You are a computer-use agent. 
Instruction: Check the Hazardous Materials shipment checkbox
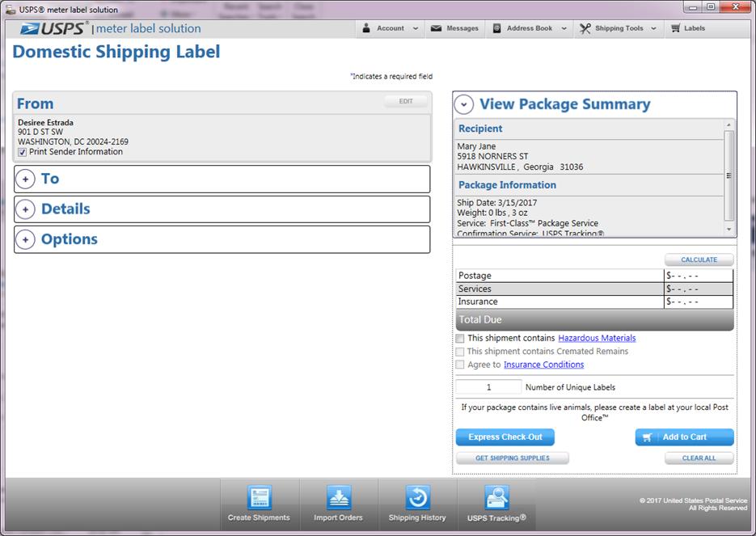coord(460,339)
